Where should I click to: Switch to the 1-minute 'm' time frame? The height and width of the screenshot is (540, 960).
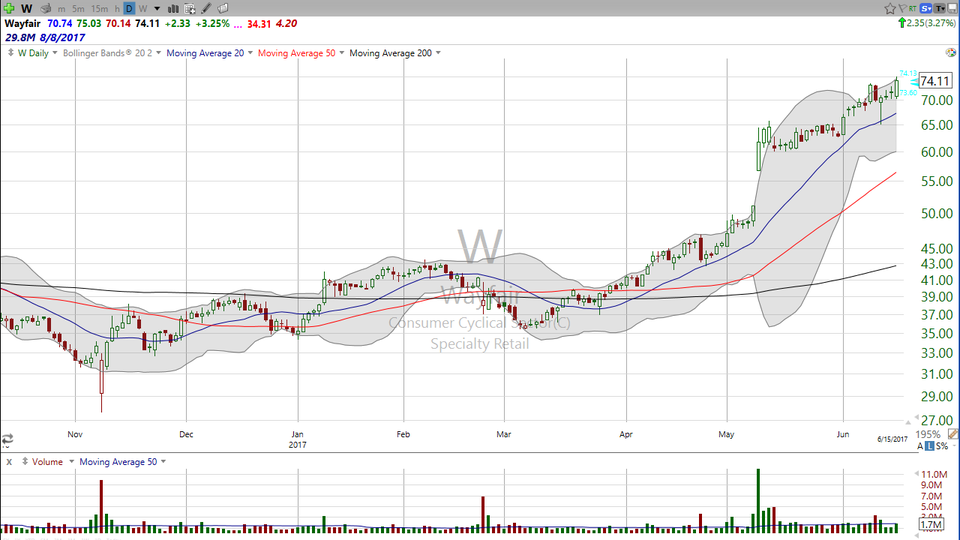(61, 9)
